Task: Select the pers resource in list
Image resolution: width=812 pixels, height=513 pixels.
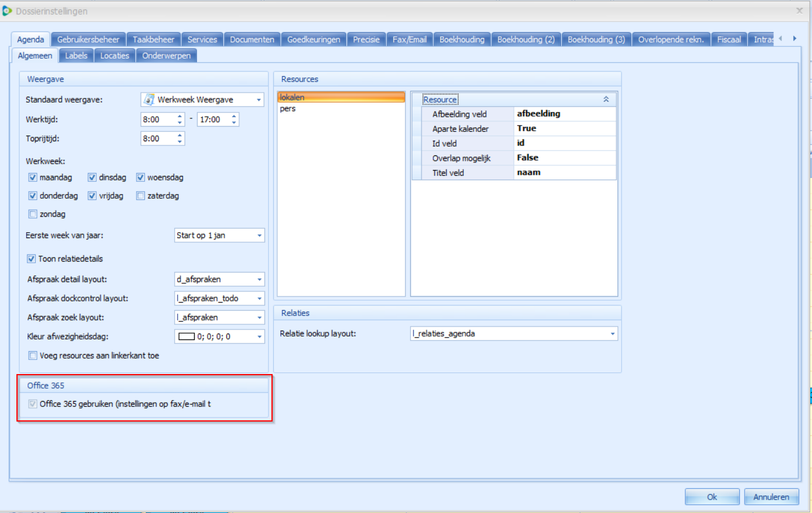Action: 341,108
